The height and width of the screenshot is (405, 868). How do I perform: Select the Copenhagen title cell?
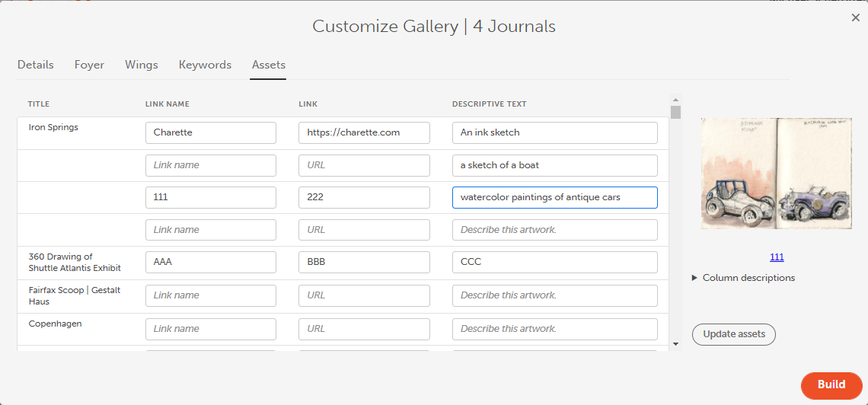coord(56,324)
